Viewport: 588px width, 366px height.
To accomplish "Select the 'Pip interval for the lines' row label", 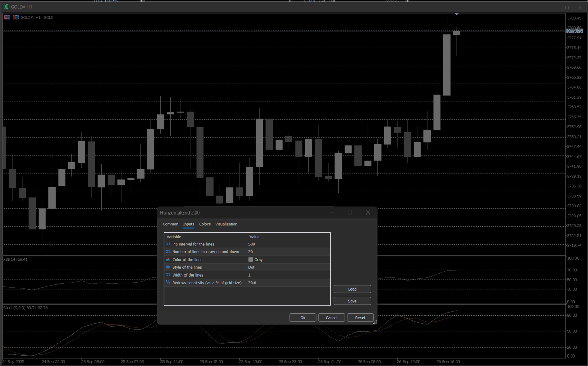I will [x=193, y=244].
